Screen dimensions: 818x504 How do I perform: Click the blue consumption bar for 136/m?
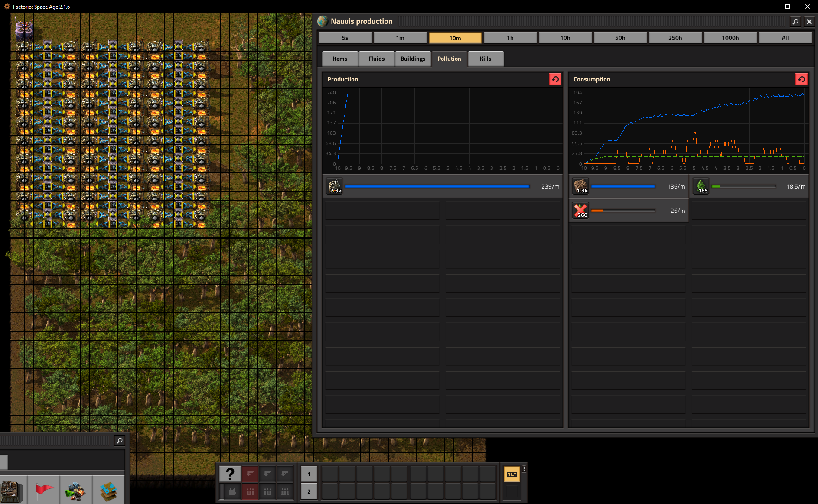tap(623, 186)
